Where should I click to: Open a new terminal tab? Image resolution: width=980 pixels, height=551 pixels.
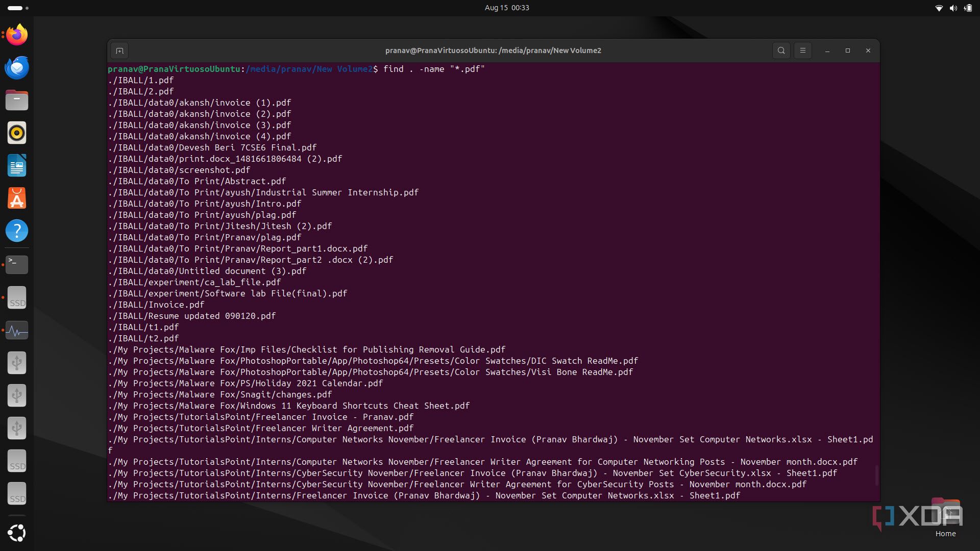(x=119, y=51)
